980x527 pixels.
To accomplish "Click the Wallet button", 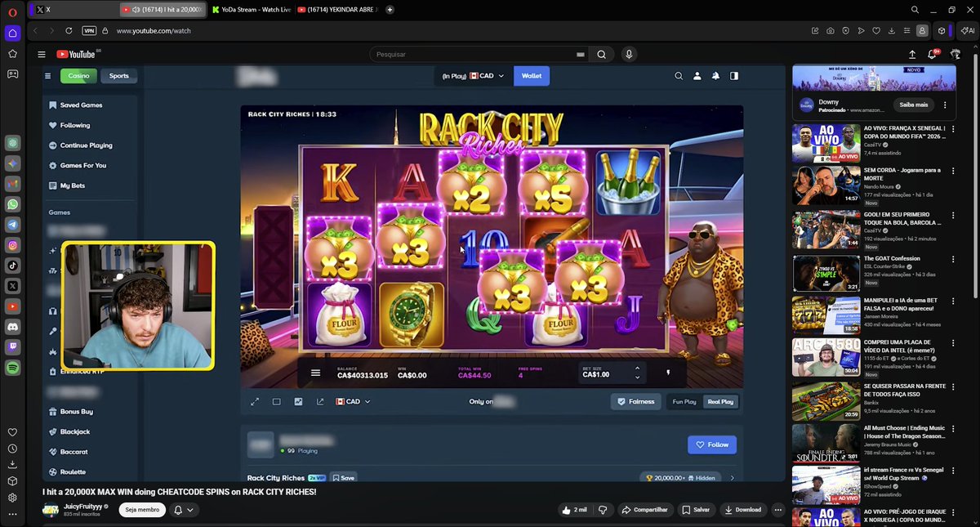I will click(x=532, y=76).
